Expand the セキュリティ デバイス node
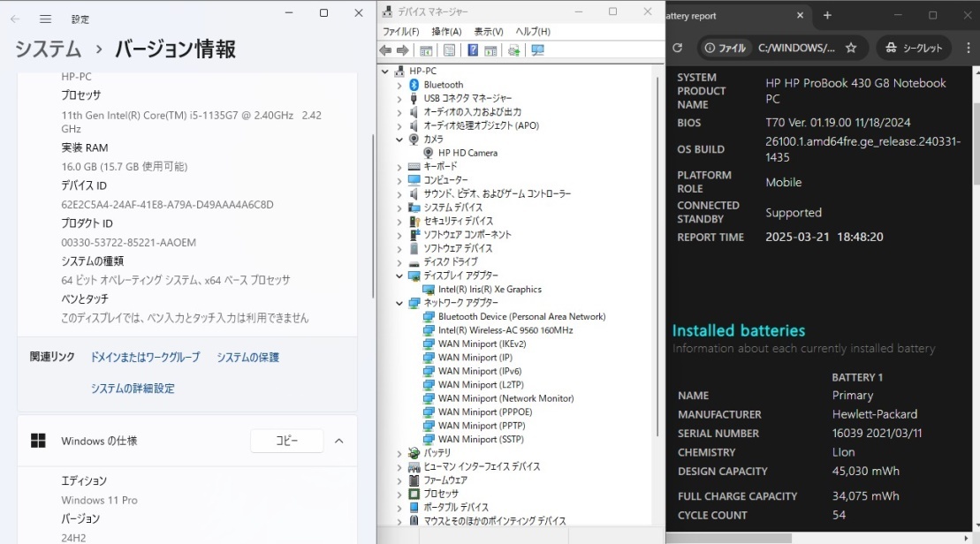The image size is (980, 544). pos(399,221)
